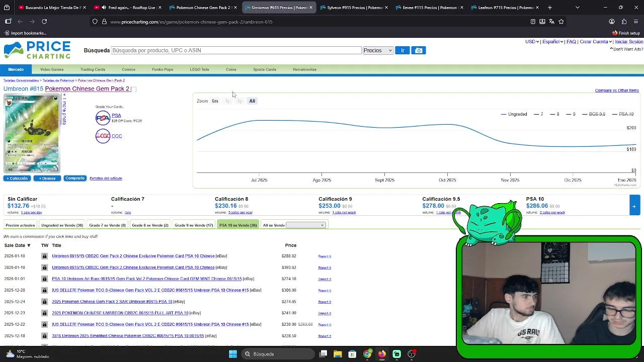Image resolution: width=644 pixels, height=362 pixels.
Task: Switch to the Sylveon #915 browser tab
Action: click(x=354, y=8)
